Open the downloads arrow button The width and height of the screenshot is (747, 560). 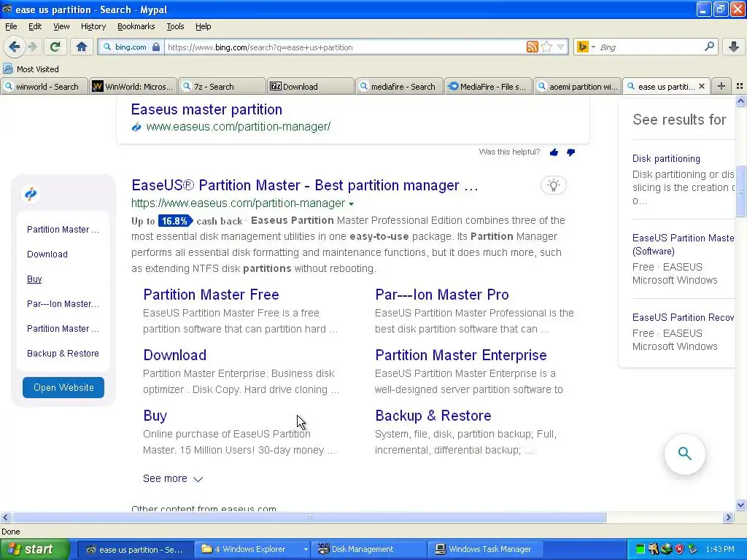click(x=734, y=47)
